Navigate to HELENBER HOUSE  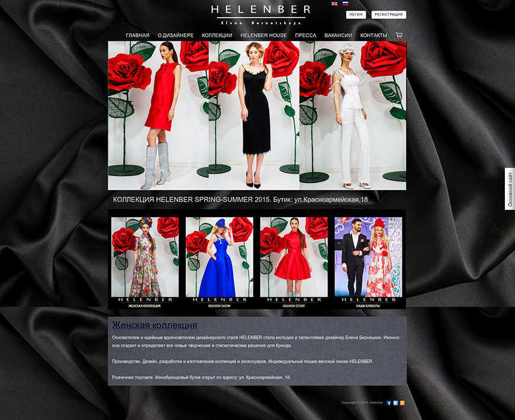[263, 36]
